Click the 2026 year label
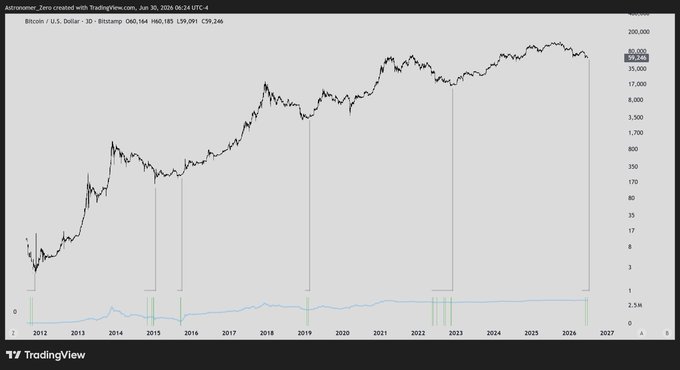680x370 pixels. point(569,333)
